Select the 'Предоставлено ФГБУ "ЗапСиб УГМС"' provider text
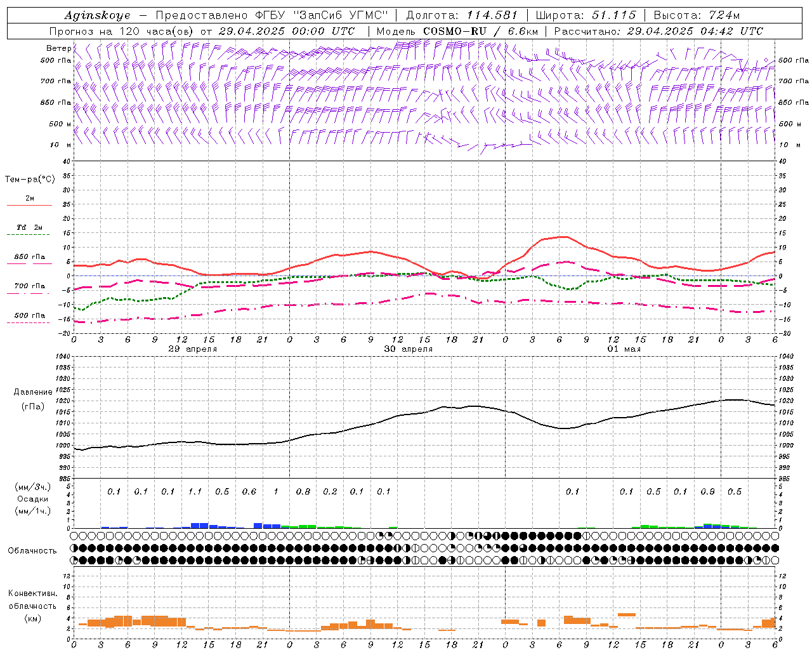Image resolution: width=812 pixels, height=650 pixels. [x=272, y=15]
